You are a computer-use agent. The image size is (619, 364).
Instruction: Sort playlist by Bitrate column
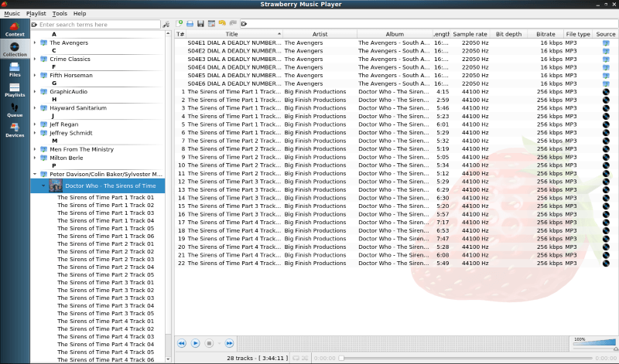click(x=545, y=34)
